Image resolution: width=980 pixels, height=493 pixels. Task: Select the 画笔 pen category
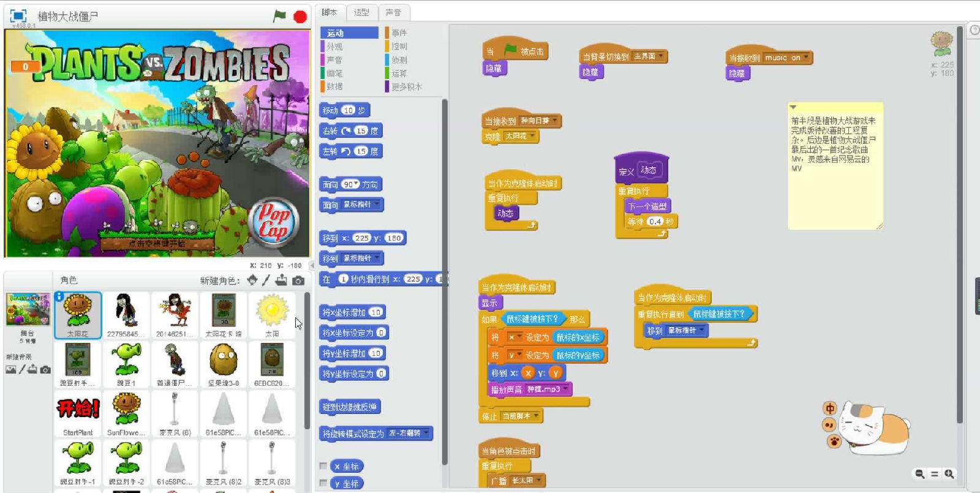[349, 73]
